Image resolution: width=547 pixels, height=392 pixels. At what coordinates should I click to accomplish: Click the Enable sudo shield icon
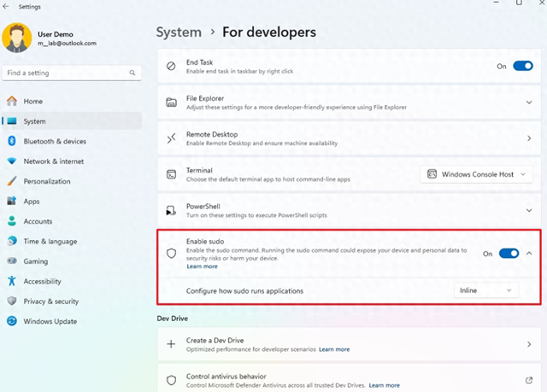pos(171,254)
